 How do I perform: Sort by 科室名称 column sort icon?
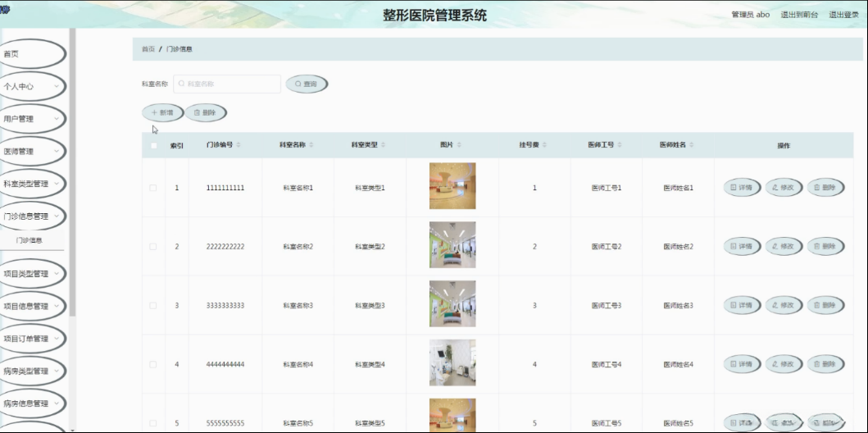tap(311, 145)
